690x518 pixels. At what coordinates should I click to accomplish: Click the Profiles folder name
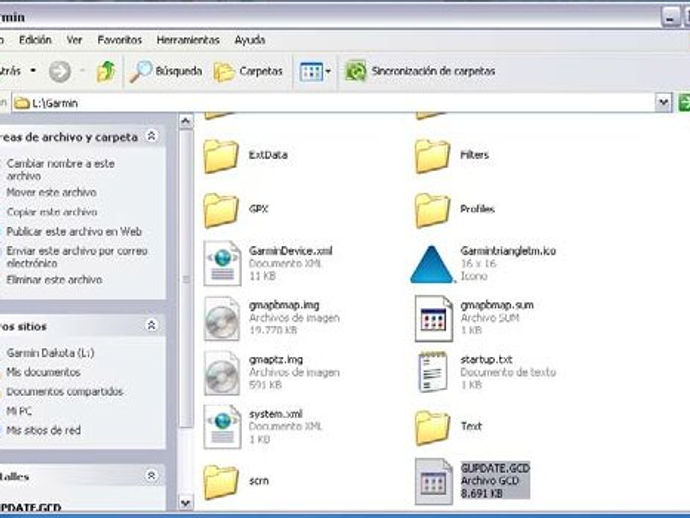pos(477,209)
